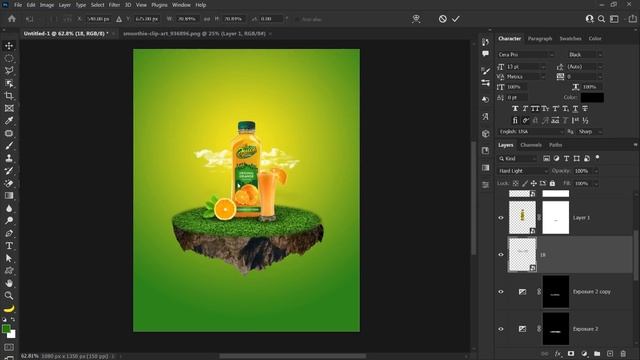Viewport: 640px width, 360px height.
Task: Toggle lock image pixels brush icon
Action: pyautogui.click(x=525, y=184)
